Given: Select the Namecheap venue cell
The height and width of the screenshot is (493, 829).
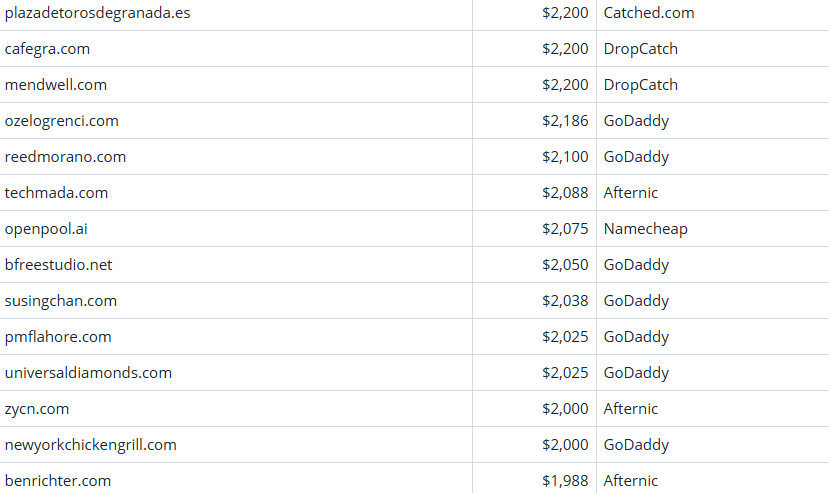Looking at the screenshot, I should coord(645,229).
